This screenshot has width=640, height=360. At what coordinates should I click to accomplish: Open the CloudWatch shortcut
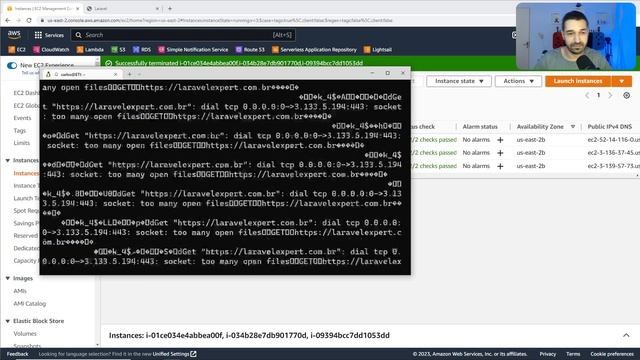pos(51,50)
